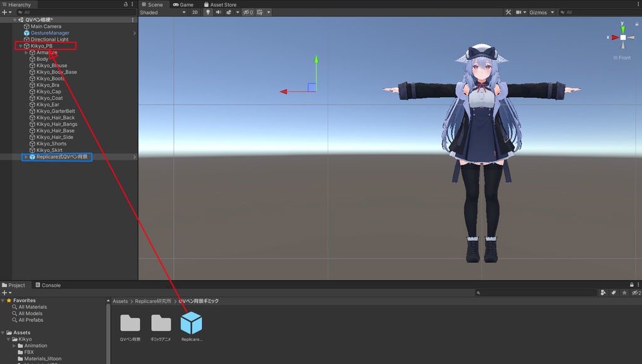Click Assets in breadcrumb path
Image resolution: width=642 pixels, height=364 pixels.
click(120, 301)
